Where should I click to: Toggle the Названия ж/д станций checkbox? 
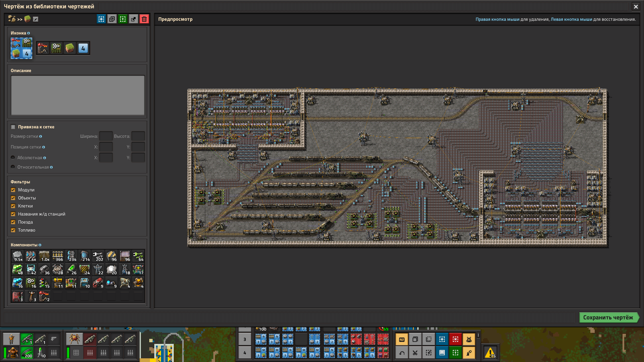click(13, 214)
